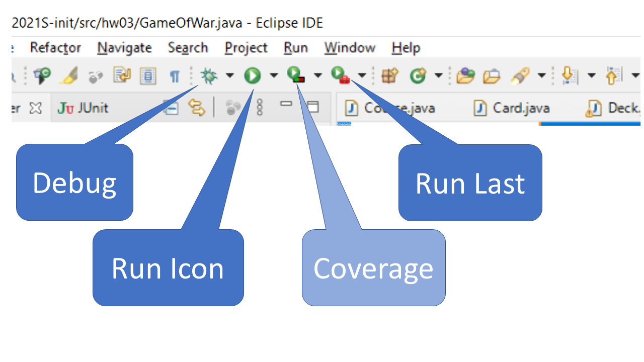Open the Refactor menu
The width and height of the screenshot is (644, 362).
(55, 48)
